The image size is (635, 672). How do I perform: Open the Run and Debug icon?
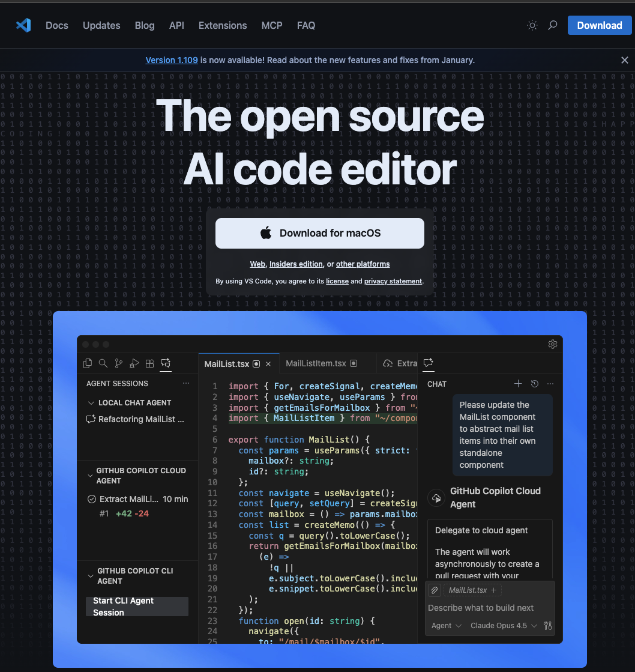coord(134,363)
